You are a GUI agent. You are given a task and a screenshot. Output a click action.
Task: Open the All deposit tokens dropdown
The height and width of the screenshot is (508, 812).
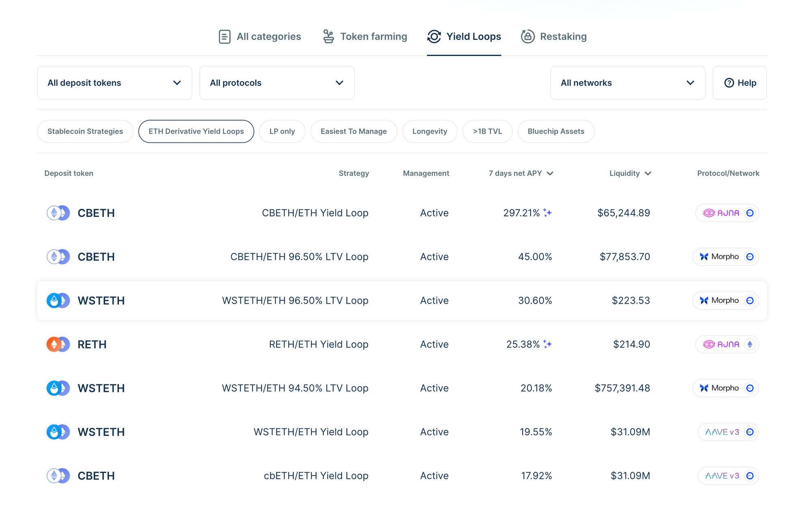click(x=114, y=83)
